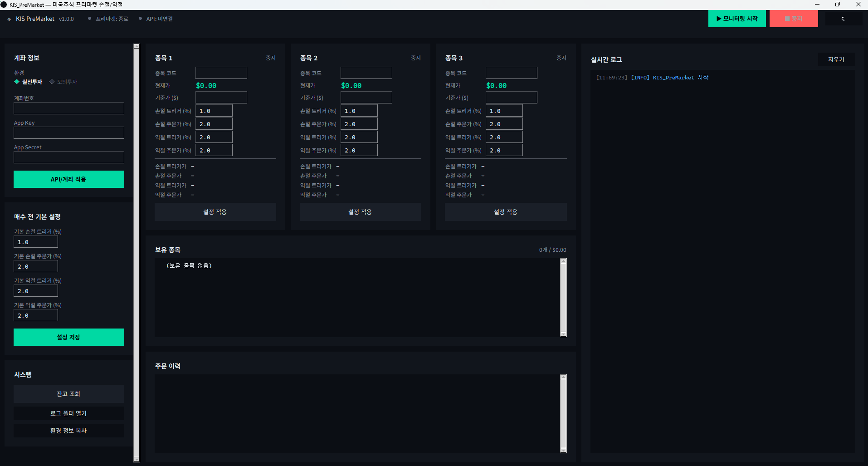Click the left panel scrollbar up arrow

[x=137, y=46]
